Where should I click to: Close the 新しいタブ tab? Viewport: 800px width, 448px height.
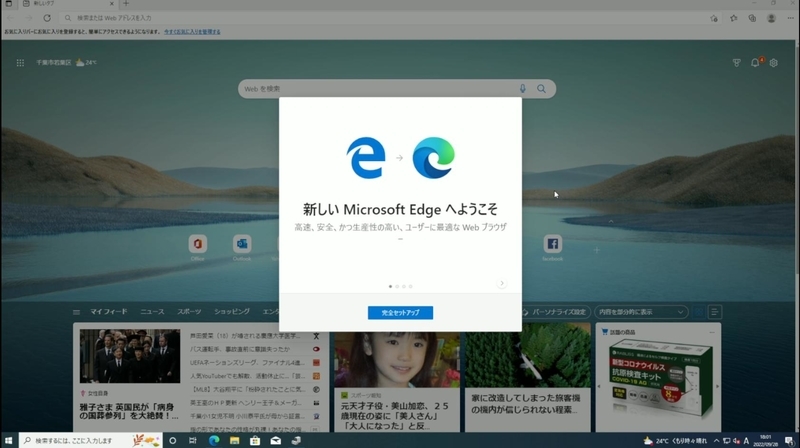coord(112,4)
